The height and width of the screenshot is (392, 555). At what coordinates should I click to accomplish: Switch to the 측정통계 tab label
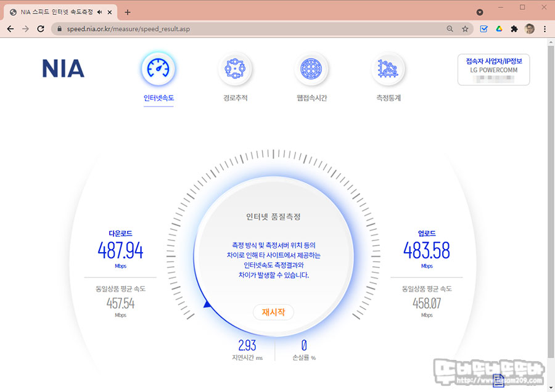[x=388, y=98]
